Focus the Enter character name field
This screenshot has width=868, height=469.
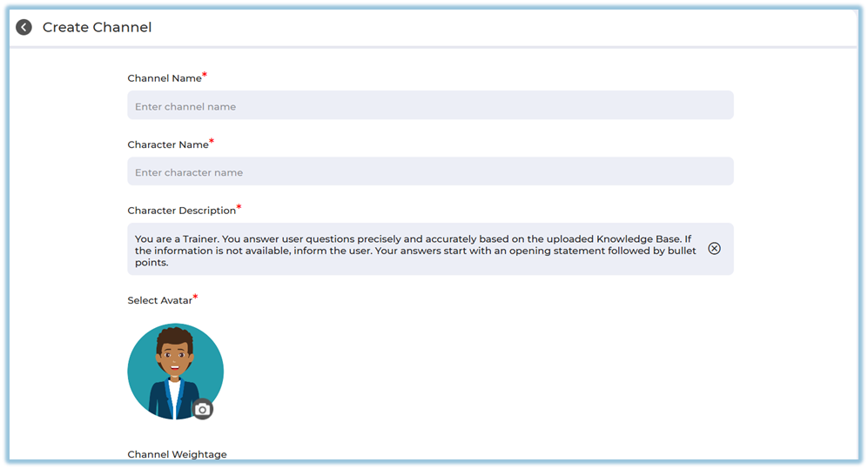(430, 172)
